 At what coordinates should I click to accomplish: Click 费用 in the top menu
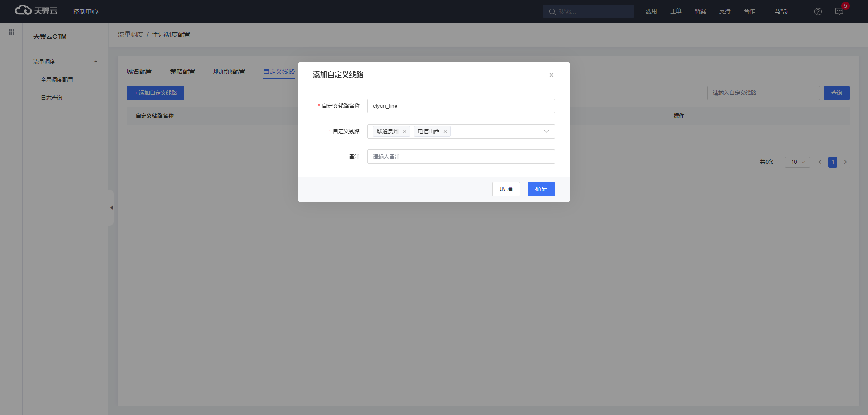point(651,11)
